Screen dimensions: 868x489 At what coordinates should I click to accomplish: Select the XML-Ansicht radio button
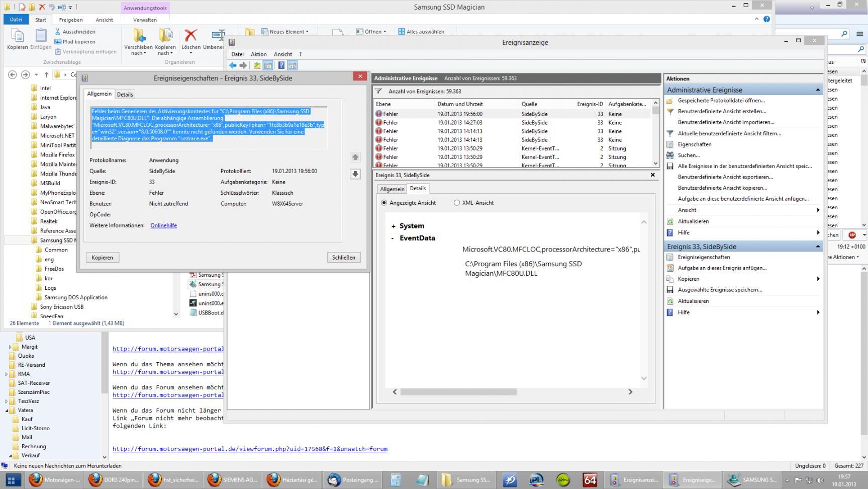tap(457, 203)
